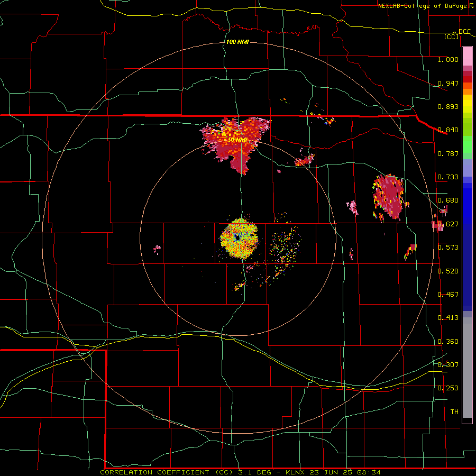Click the small pink echo west of the radar

[157, 249]
